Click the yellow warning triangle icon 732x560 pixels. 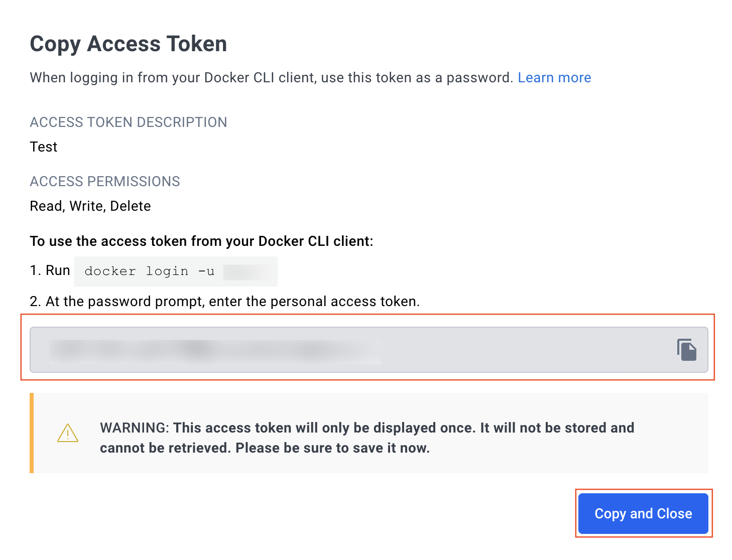pyautogui.click(x=68, y=433)
